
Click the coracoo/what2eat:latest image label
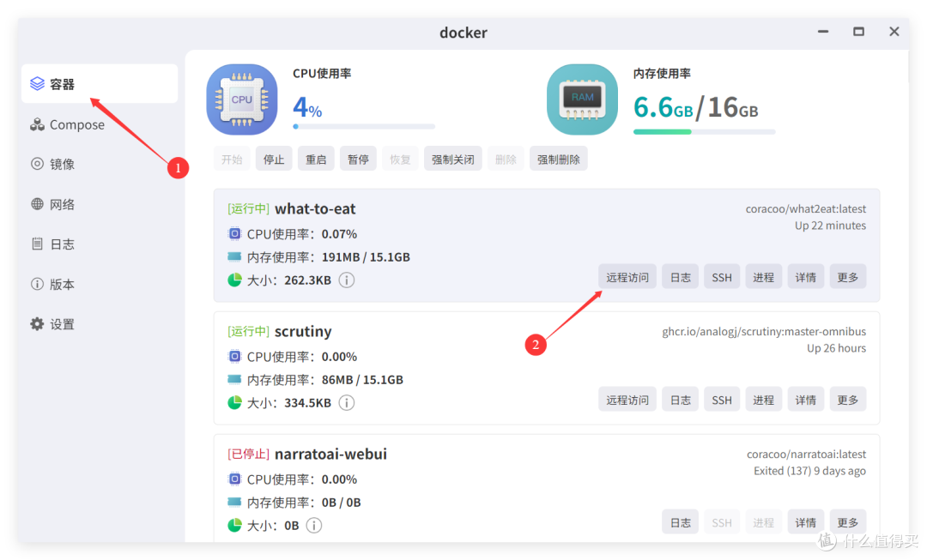pyautogui.click(x=805, y=208)
